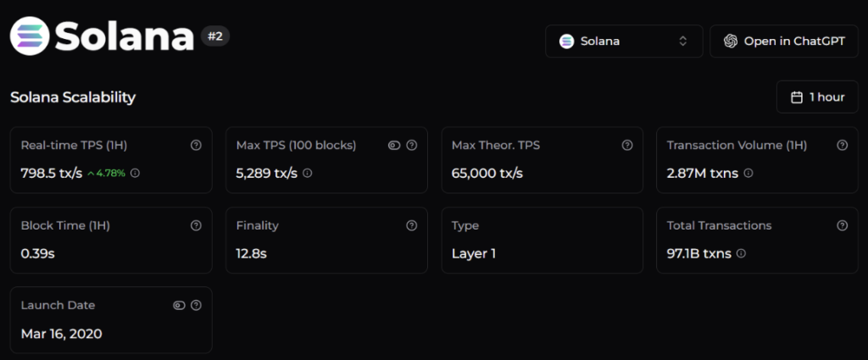This screenshot has width=868, height=360.
Task: Click help icon on Max Theor. TPS card
Action: point(627,145)
